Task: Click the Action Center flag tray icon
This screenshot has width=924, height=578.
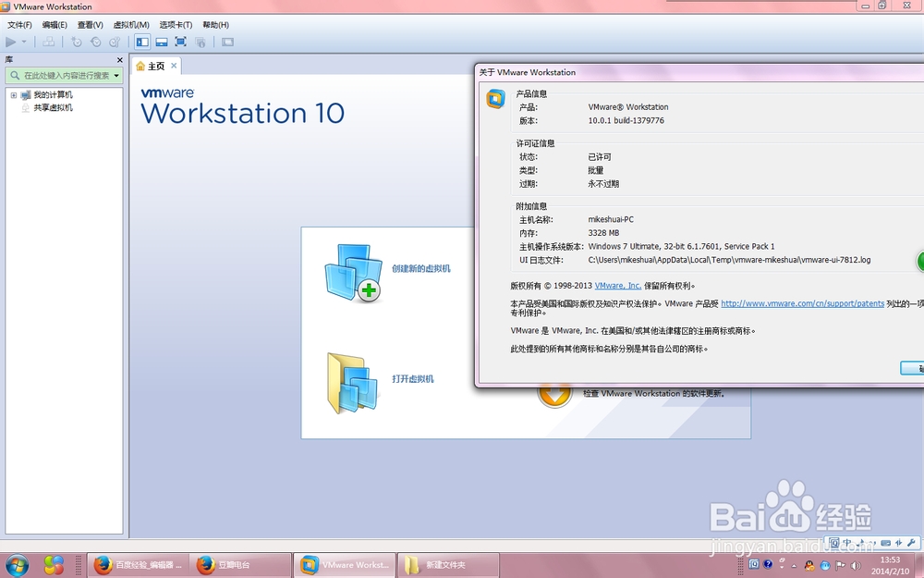Action: (x=839, y=566)
